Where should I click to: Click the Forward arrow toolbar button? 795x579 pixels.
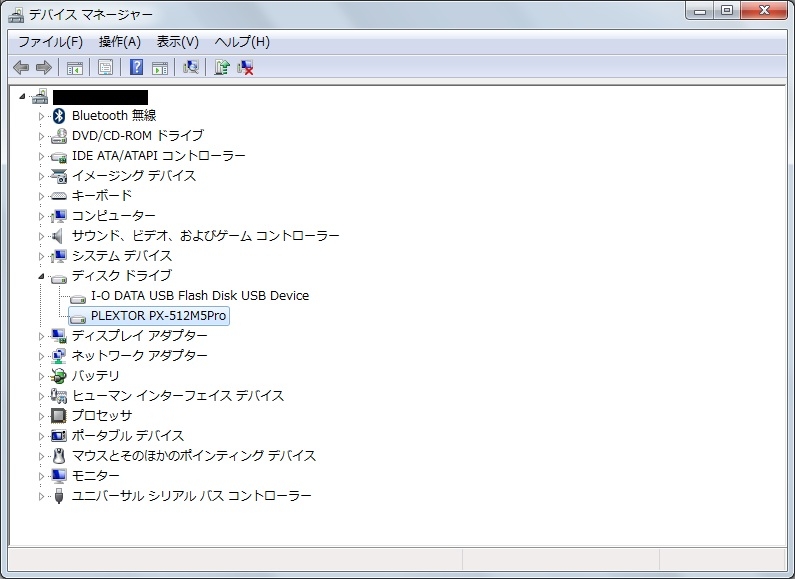[x=44, y=67]
